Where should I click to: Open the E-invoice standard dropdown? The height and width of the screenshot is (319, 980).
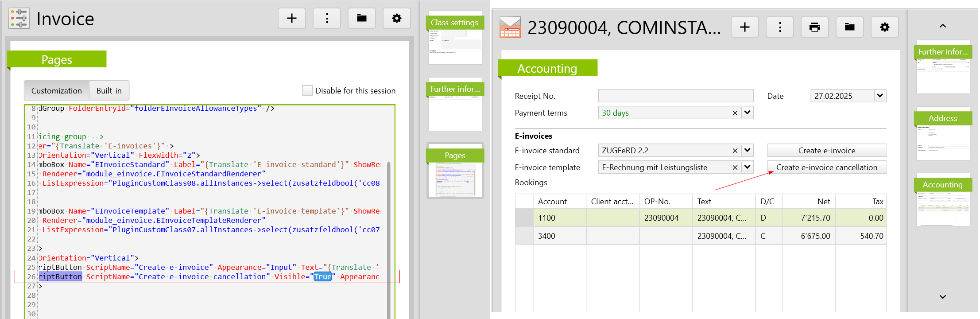747,150
